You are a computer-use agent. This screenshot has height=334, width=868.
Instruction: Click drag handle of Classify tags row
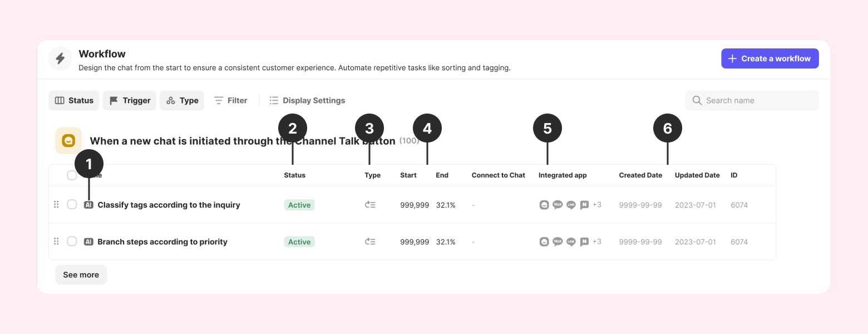56,205
